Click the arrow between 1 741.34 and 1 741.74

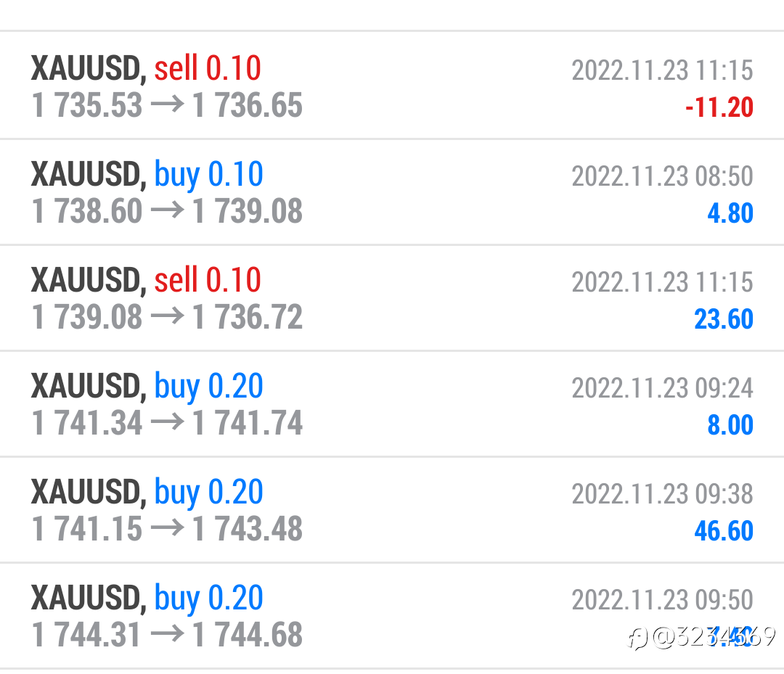[168, 422]
